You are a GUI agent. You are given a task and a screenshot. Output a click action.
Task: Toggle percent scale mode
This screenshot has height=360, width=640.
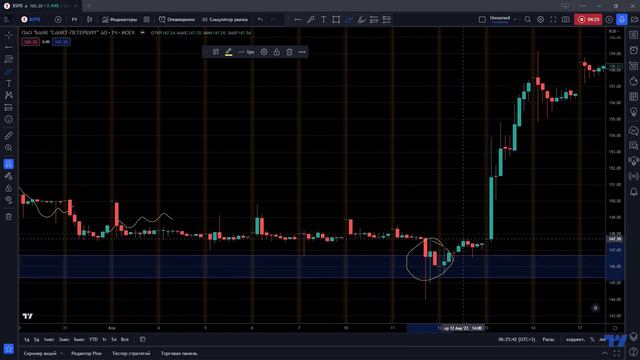592,340
